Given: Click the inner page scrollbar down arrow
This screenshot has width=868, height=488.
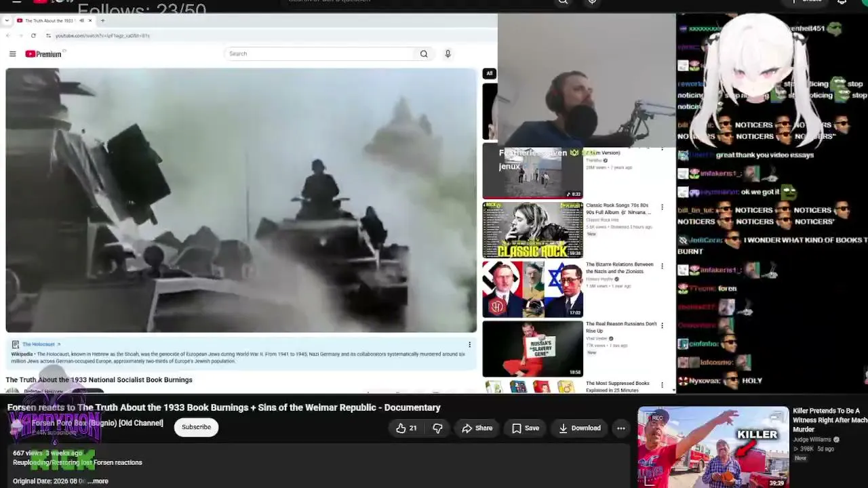Looking at the screenshot, I should [x=673, y=390].
